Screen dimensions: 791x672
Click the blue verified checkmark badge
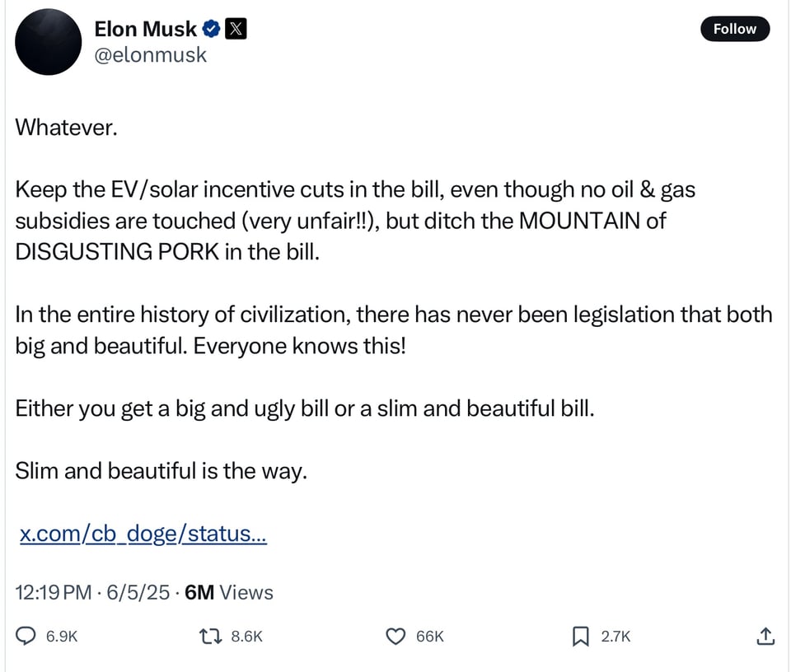[211, 30]
